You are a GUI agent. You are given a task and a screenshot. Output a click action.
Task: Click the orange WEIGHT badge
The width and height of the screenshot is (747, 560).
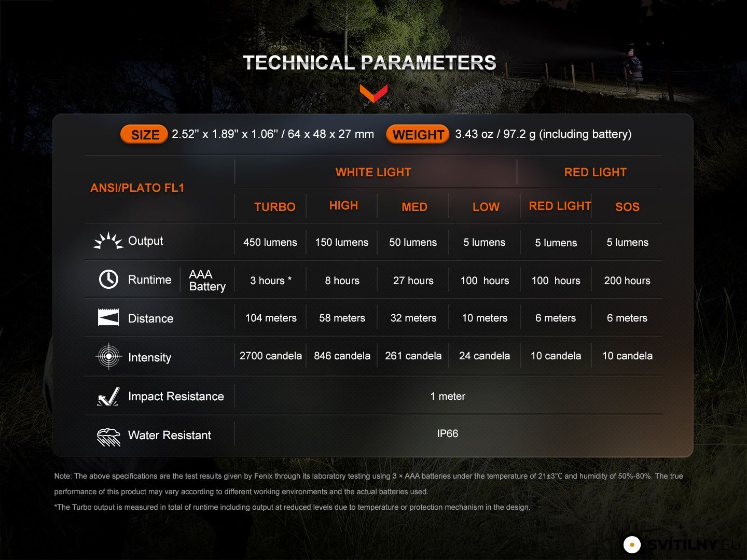click(x=418, y=134)
